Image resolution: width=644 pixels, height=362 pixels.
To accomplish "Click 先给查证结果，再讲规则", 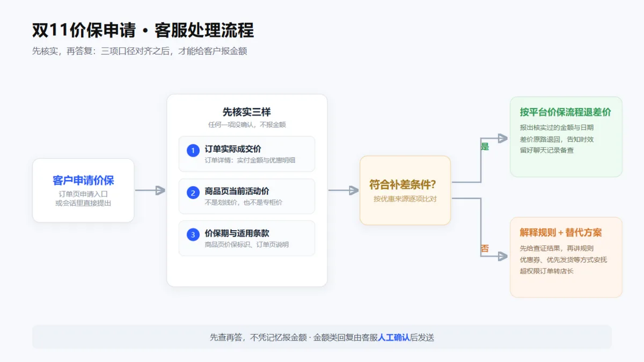I will (x=557, y=248).
